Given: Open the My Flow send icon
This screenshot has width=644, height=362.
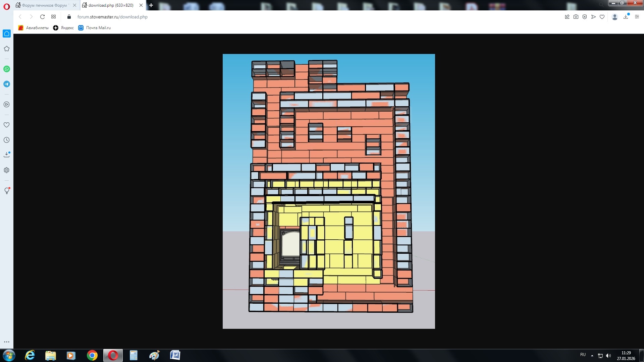Looking at the screenshot, I should [593, 17].
